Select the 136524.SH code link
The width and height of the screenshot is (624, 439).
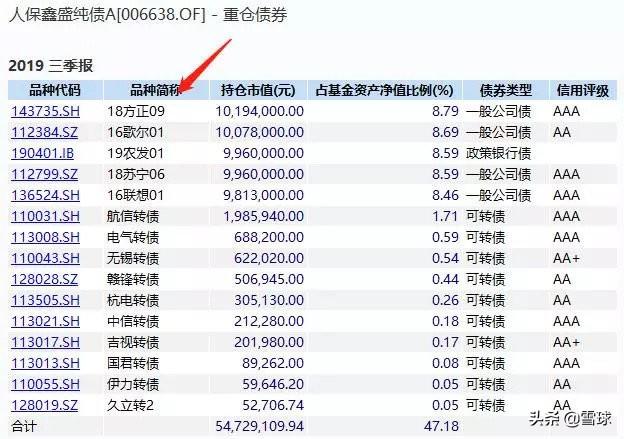point(45,195)
